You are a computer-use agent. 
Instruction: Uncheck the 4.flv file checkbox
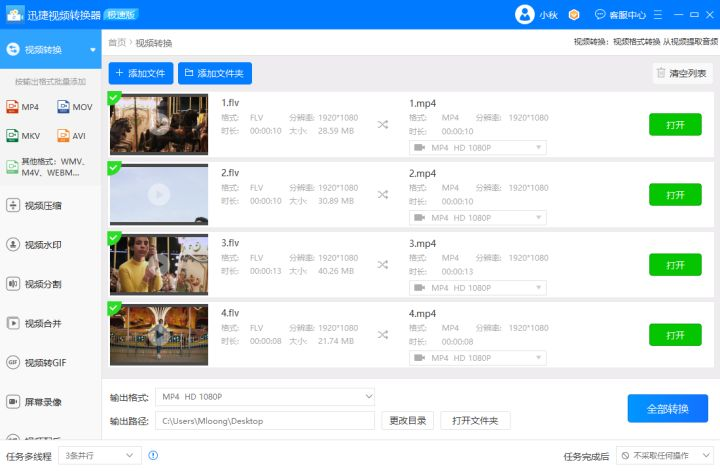(x=114, y=308)
